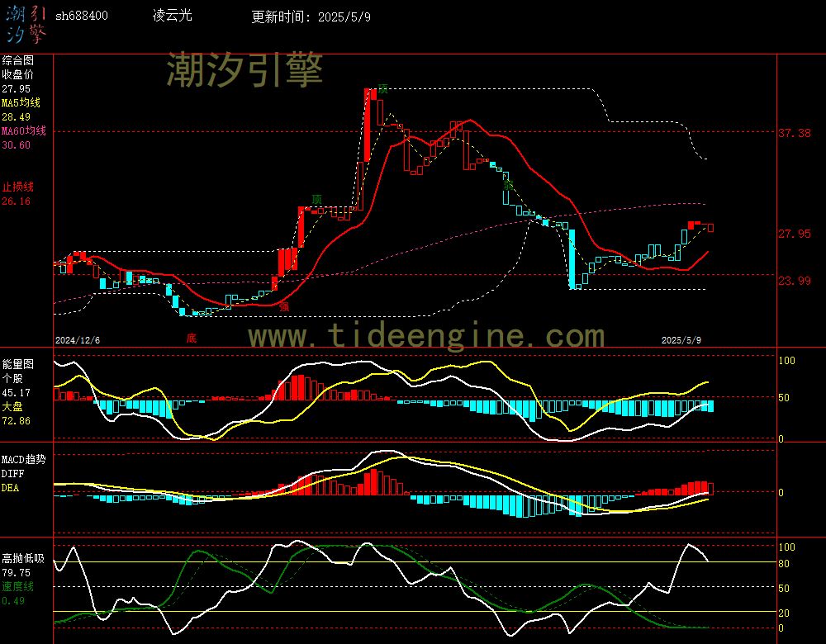The width and height of the screenshot is (826, 644).
Task: Click the 37.38 price axis label
Action: pyautogui.click(x=795, y=133)
